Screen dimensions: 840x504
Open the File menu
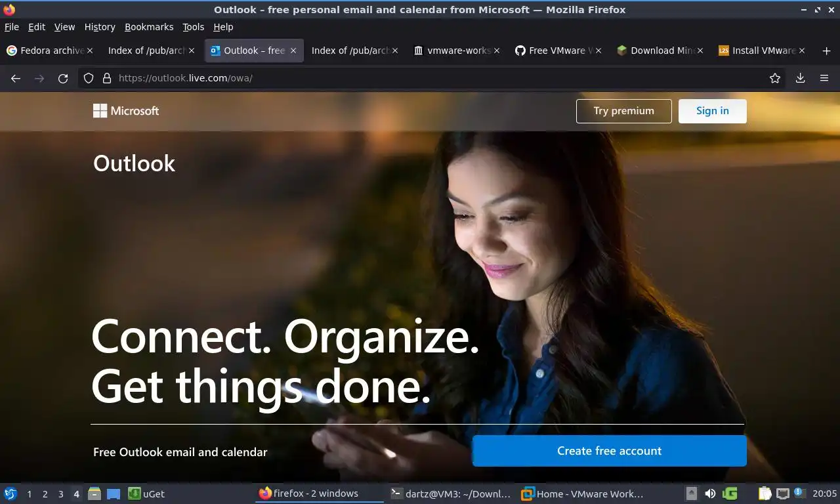tap(12, 27)
